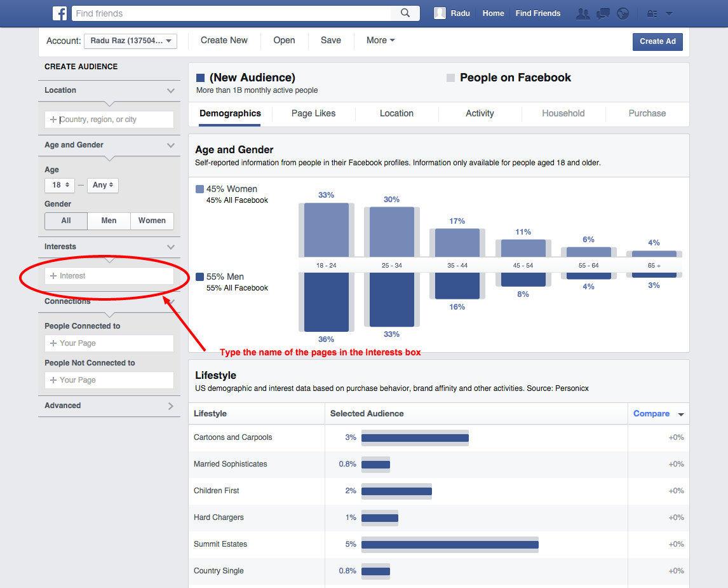Click the Cartoons and Carpools 3% bar
This screenshot has height=588, width=728.
pos(415,437)
